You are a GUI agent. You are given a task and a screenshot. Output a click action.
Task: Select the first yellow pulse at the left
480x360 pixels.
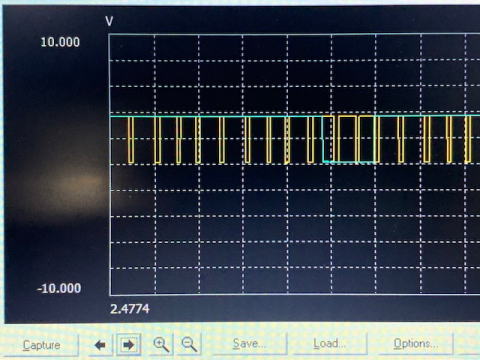pos(131,140)
